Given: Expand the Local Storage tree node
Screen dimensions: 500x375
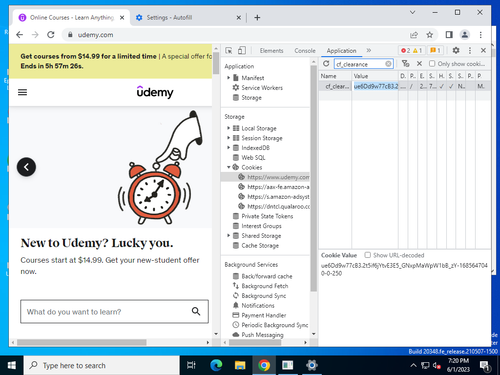Looking at the screenshot, I should click(x=228, y=128).
